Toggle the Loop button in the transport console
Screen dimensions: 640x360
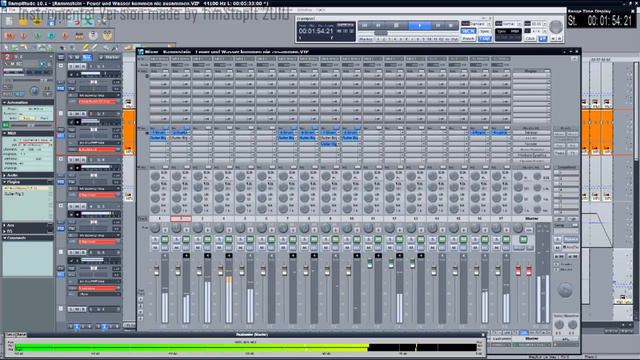pos(484,38)
